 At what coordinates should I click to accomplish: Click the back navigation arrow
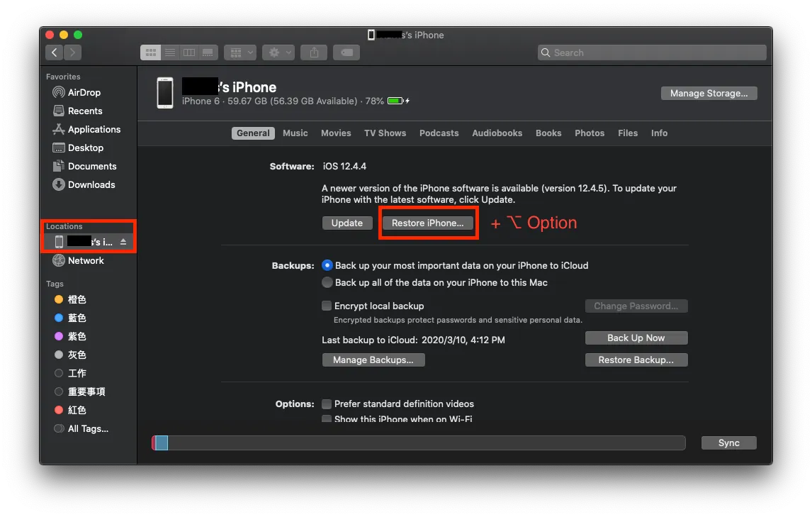point(55,52)
